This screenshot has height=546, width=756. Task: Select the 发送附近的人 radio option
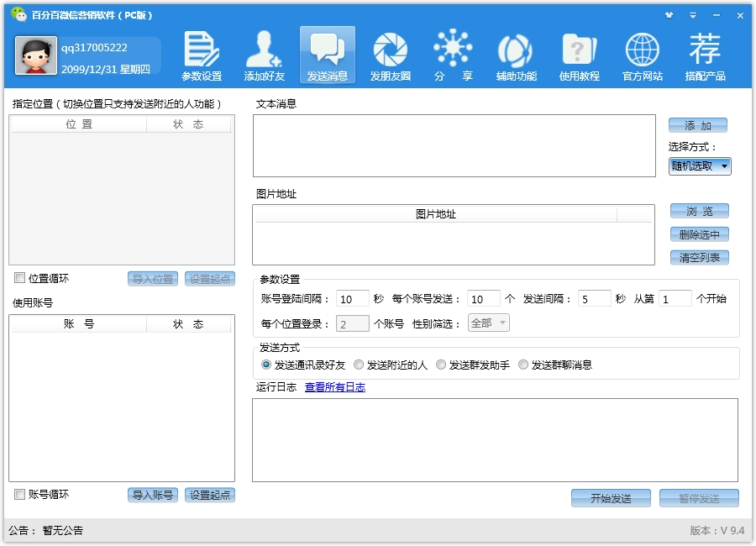point(359,365)
